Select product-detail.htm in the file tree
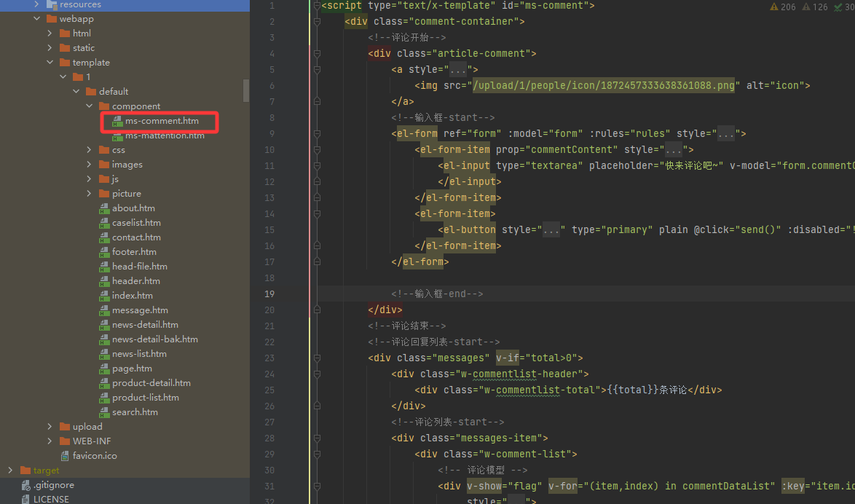 point(151,383)
